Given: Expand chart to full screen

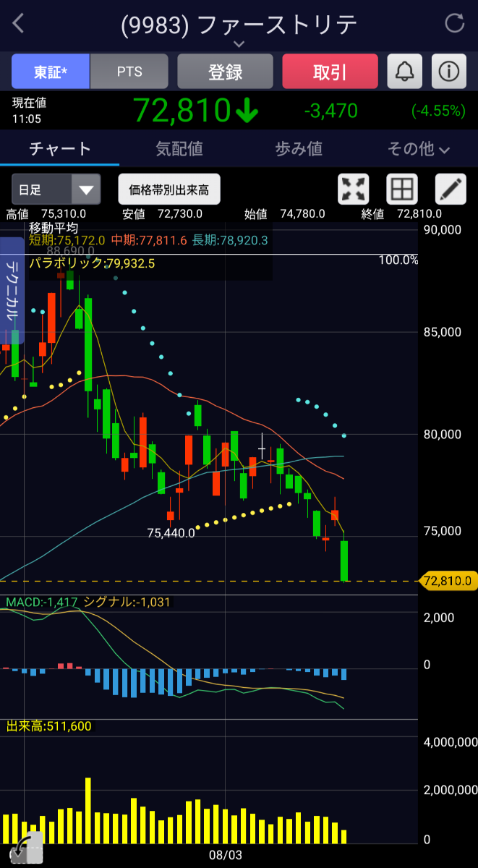Looking at the screenshot, I should click(354, 190).
